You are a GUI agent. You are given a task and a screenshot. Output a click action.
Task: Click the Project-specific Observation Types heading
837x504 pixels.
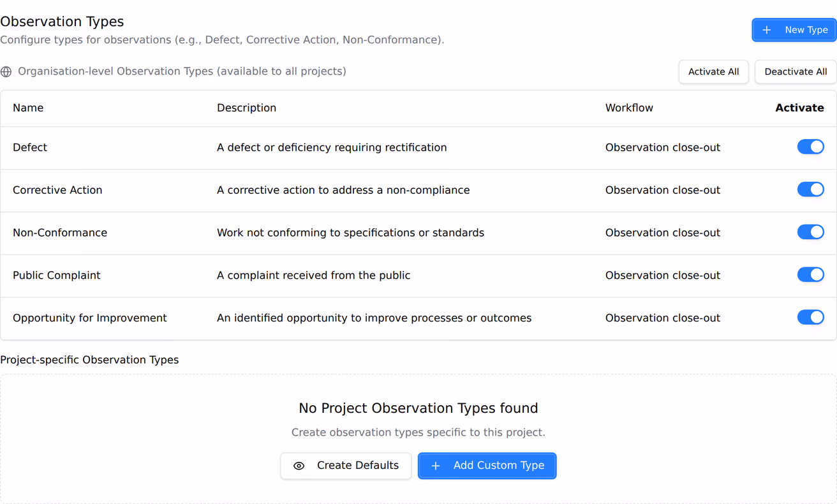coord(89,360)
